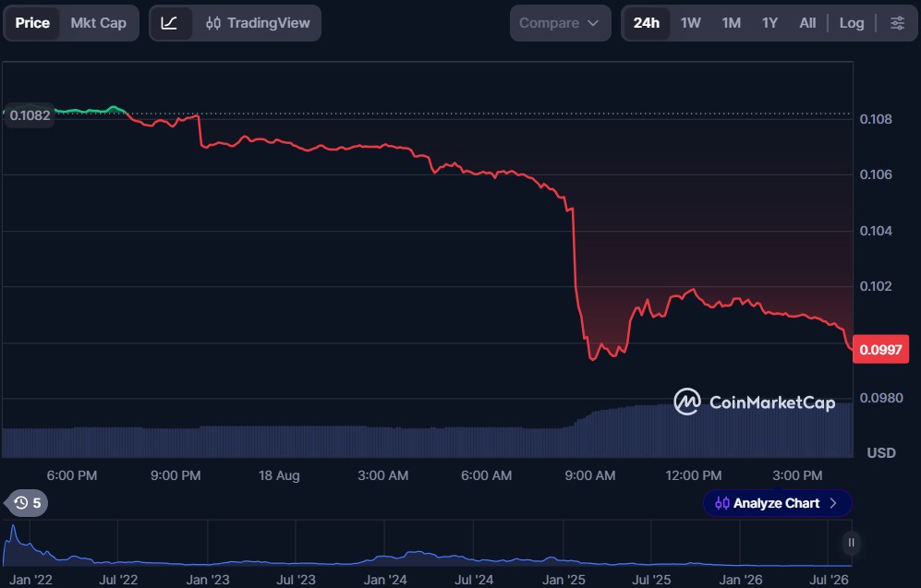Click the 0.102 axis value
921x588 pixels.
coord(876,286)
